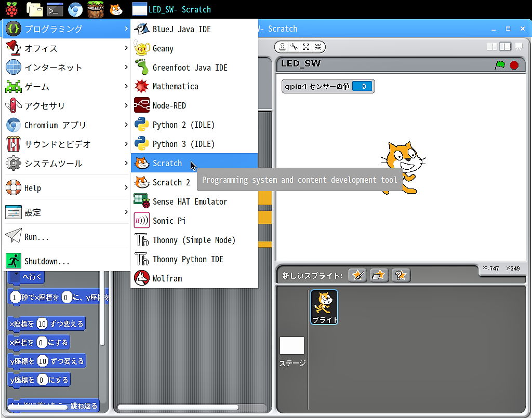Launch the Terminal from taskbar

[55, 9]
